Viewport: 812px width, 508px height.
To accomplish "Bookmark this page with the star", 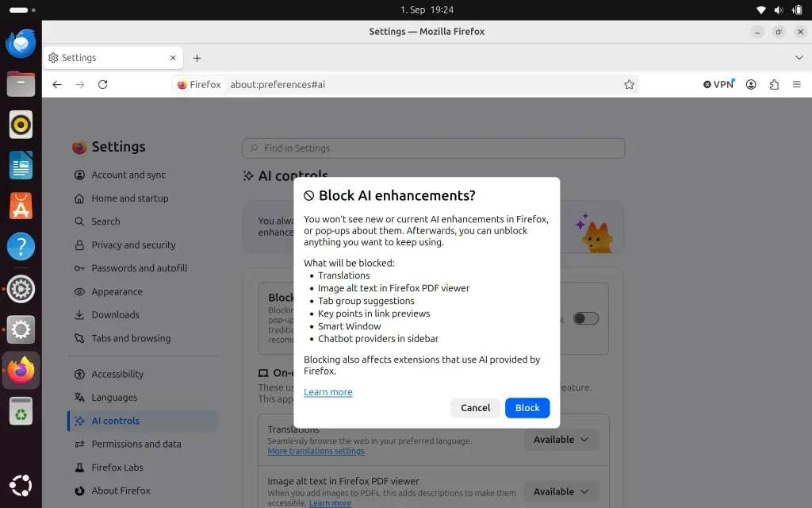I will click(x=629, y=84).
